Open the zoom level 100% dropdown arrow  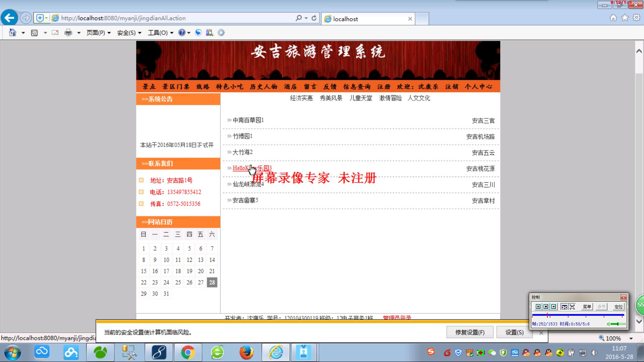click(631, 339)
